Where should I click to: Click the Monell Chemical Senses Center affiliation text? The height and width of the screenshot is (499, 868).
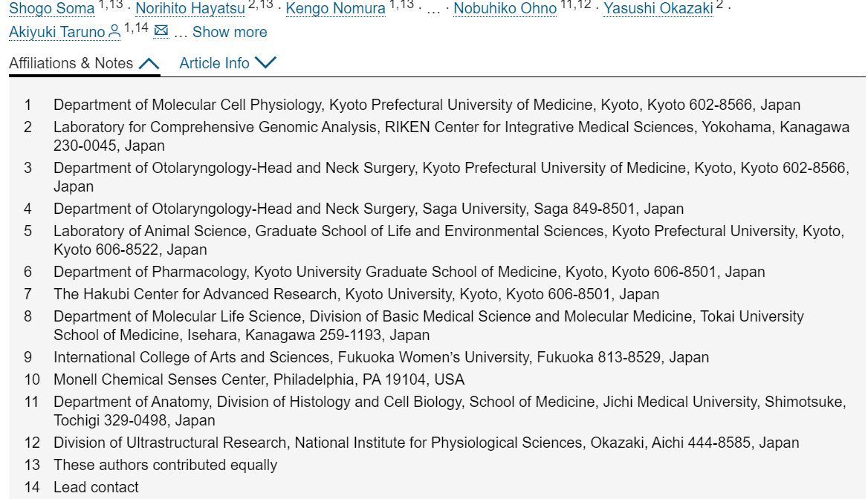tap(259, 379)
